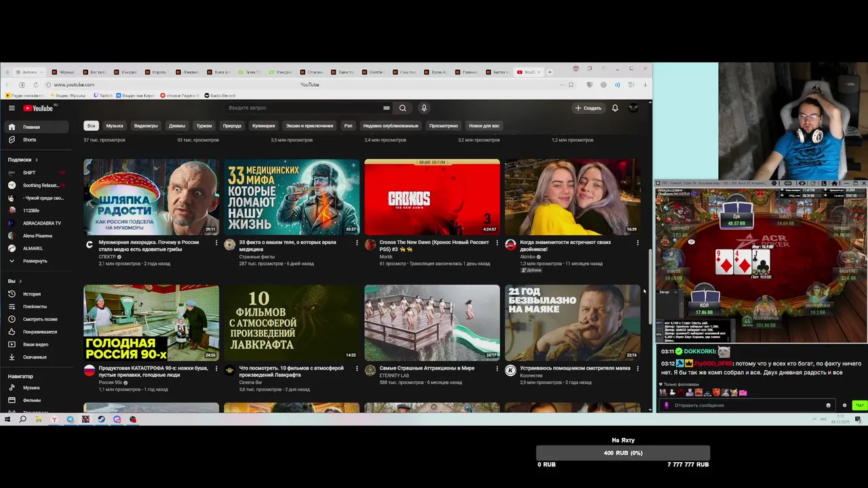Open SHIFT channel subscription
Screen dimensions: 868x488
click(35, 173)
